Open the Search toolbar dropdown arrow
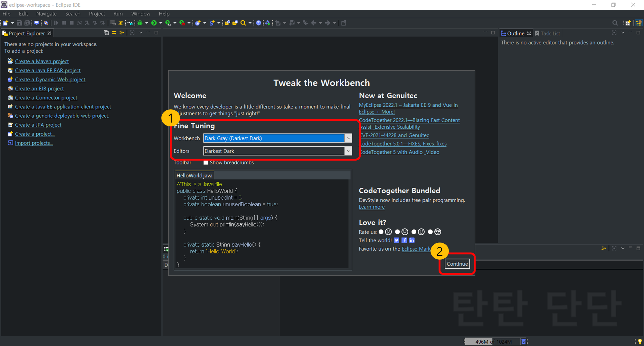 click(x=250, y=23)
